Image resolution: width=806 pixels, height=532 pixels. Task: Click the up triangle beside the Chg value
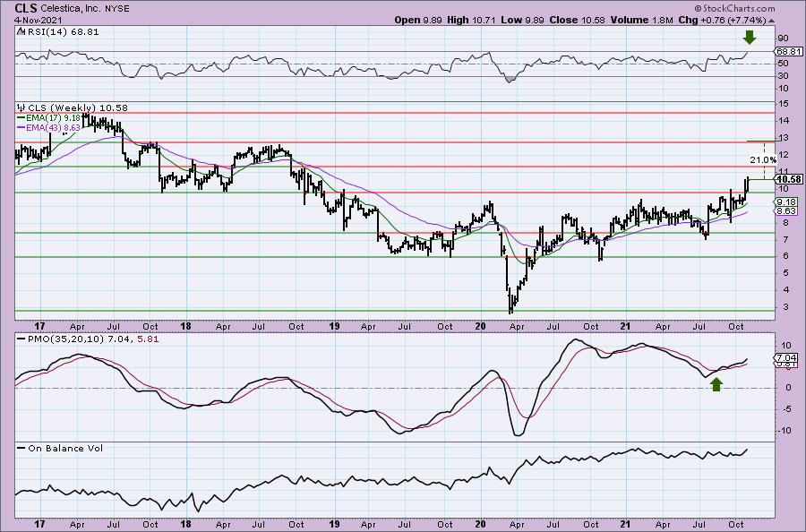coord(771,21)
